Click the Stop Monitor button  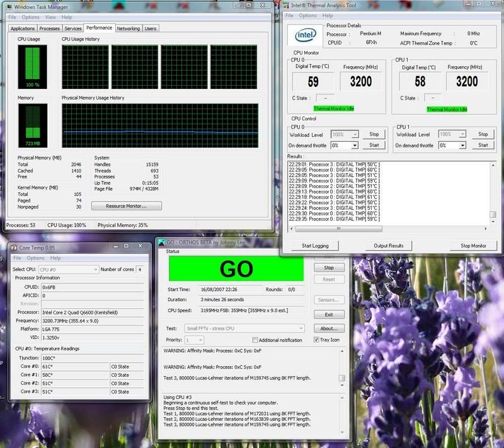(x=473, y=246)
